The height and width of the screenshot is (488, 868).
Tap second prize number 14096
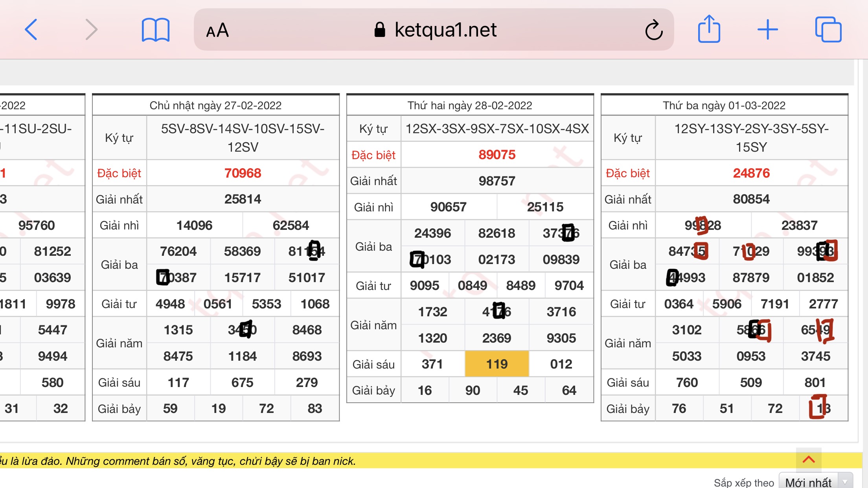click(194, 225)
